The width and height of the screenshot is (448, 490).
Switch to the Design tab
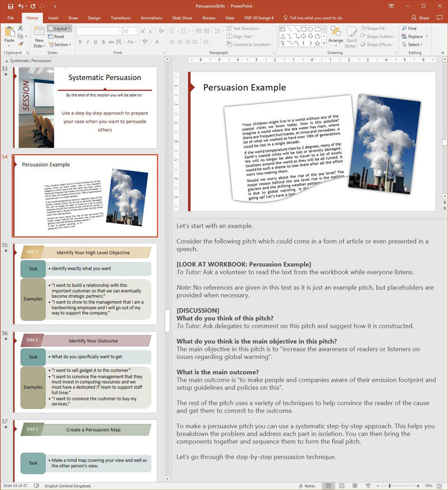(x=94, y=18)
